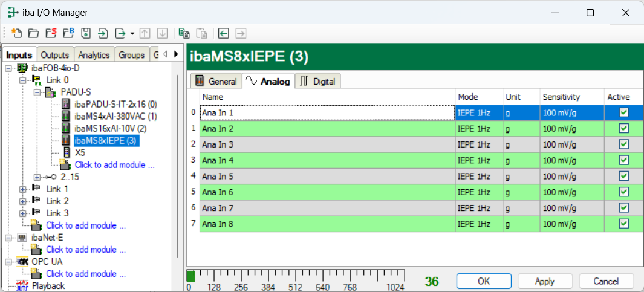Expand the 2..15 node
Screen dimensions: 644x292
coord(37,177)
